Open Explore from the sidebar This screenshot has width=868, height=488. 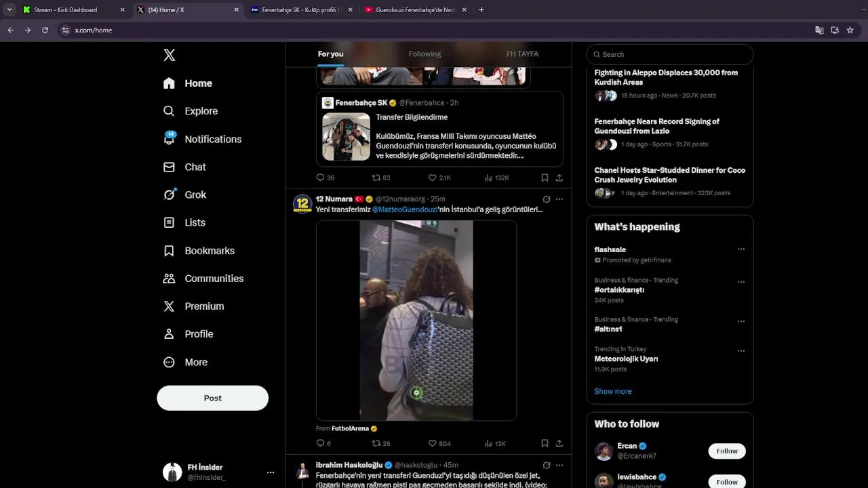191,111
